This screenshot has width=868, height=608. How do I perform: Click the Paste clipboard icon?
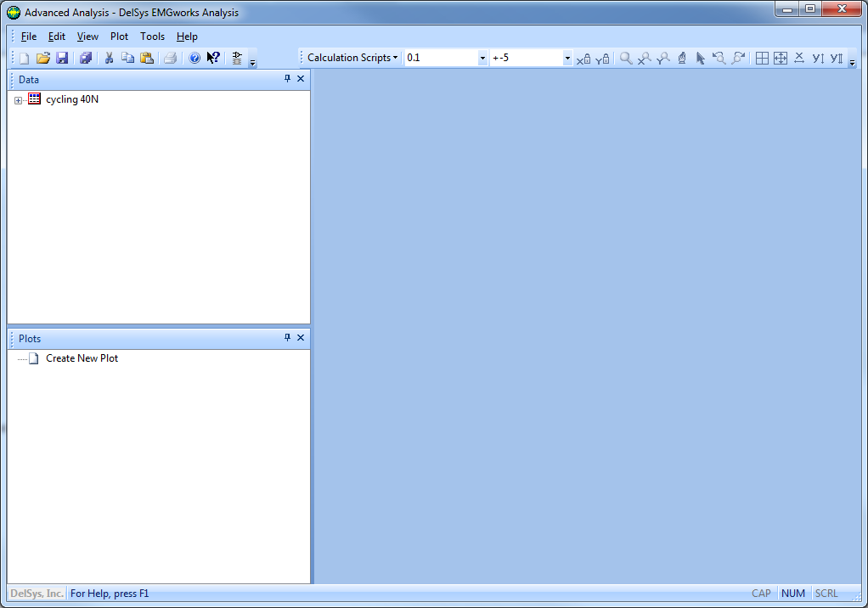pyautogui.click(x=147, y=59)
